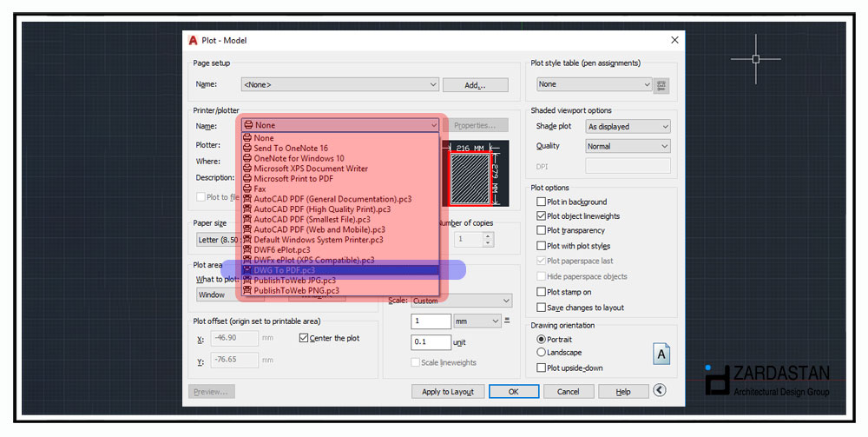The width and height of the screenshot is (868, 437).
Task: Pick PublishToWeb PNG.pc3 from list
Action: click(296, 291)
